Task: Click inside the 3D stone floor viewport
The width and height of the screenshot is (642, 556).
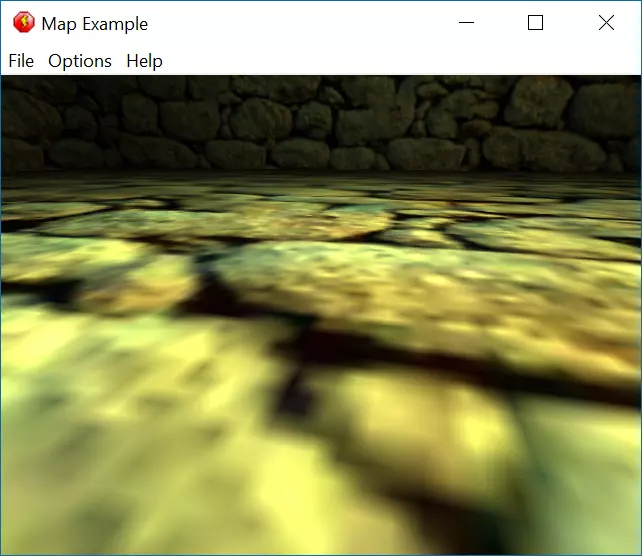Action: pyautogui.click(x=321, y=315)
